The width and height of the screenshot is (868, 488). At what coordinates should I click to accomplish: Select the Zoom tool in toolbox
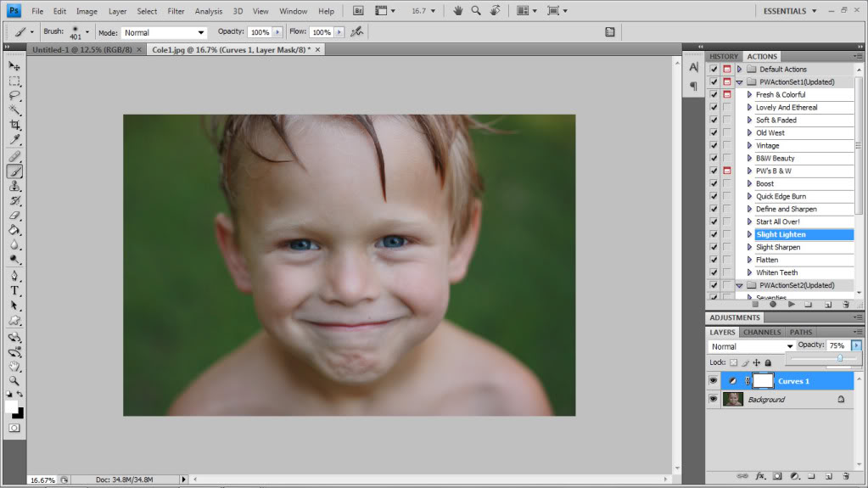(x=14, y=381)
